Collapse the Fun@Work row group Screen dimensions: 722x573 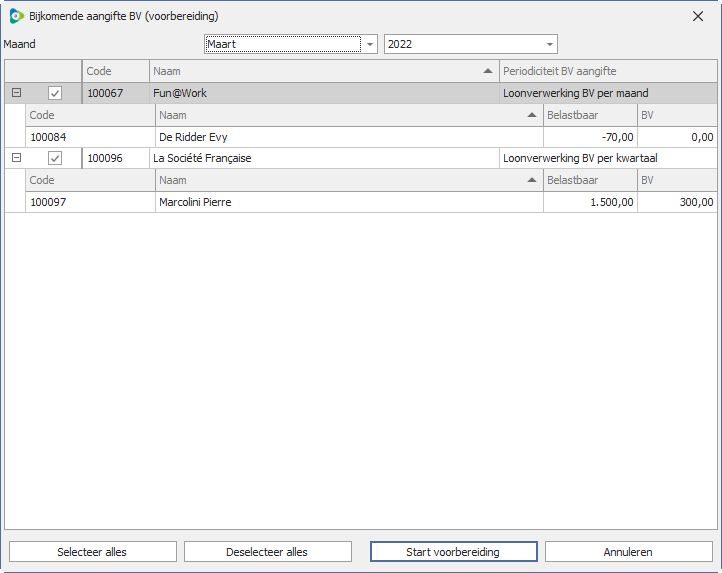click(x=16, y=93)
